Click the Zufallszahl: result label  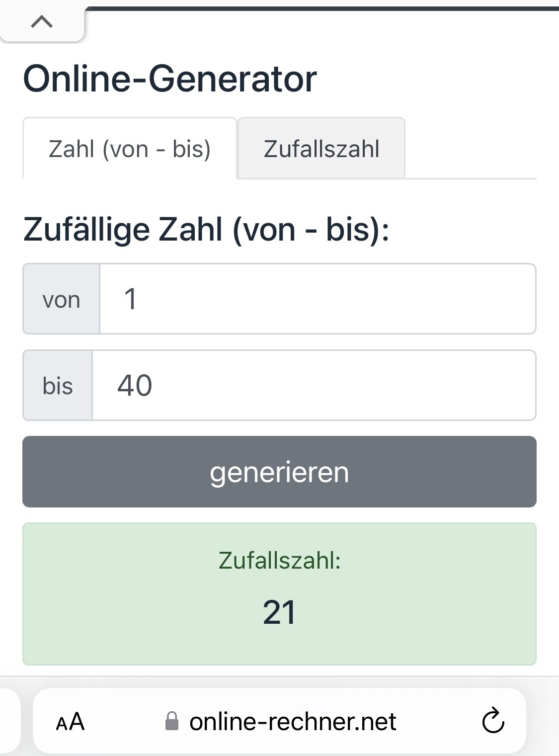279,560
